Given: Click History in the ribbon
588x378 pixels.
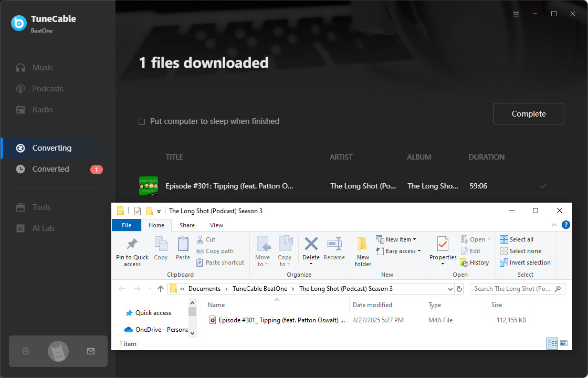Looking at the screenshot, I should pyautogui.click(x=475, y=262).
